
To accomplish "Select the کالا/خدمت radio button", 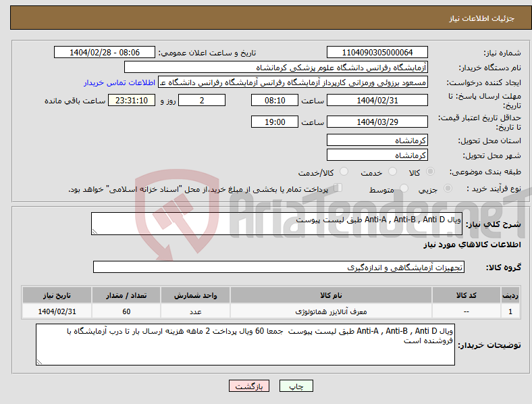I will (x=344, y=172).
